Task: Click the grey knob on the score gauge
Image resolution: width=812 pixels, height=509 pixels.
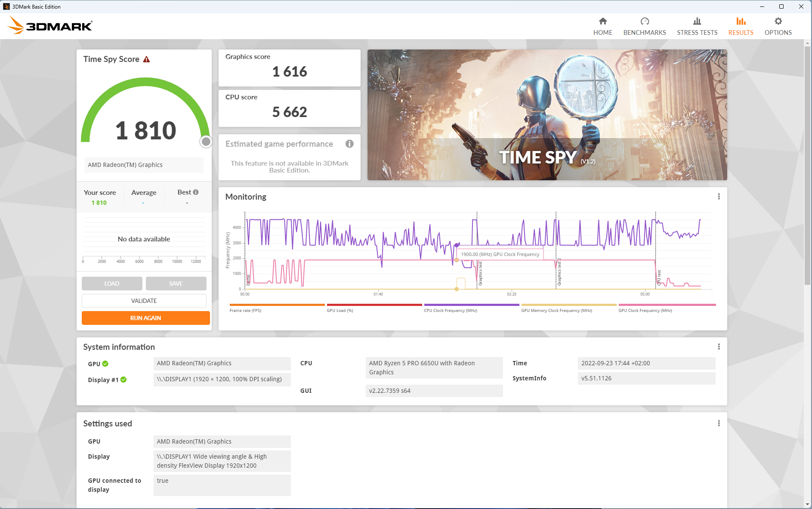Action: point(206,142)
